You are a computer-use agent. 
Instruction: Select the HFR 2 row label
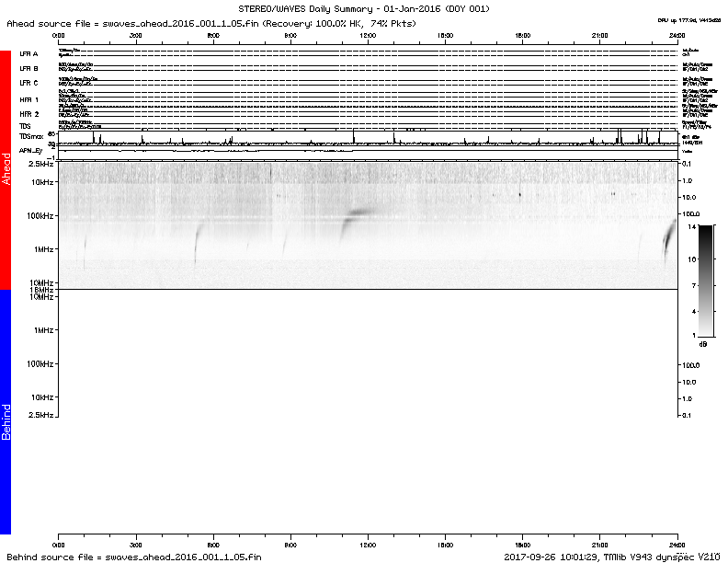point(29,114)
